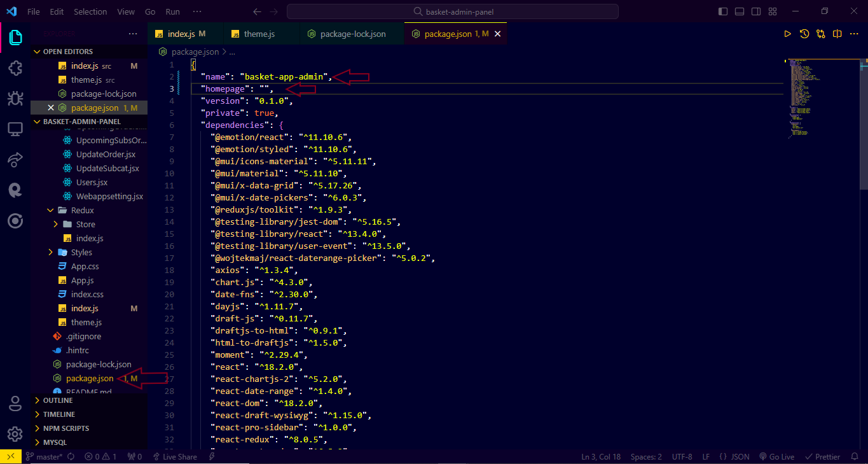Open the Go menu

pyautogui.click(x=150, y=11)
